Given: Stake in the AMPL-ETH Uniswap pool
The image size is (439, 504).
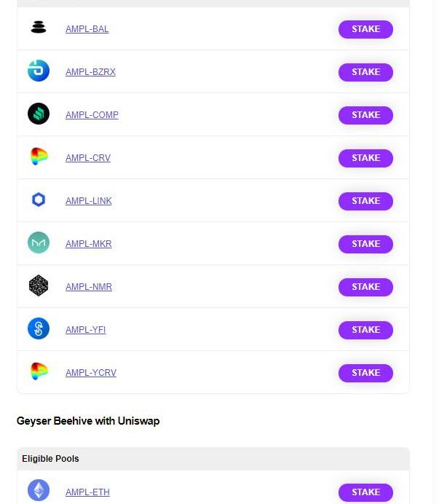Looking at the screenshot, I should 365,492.
